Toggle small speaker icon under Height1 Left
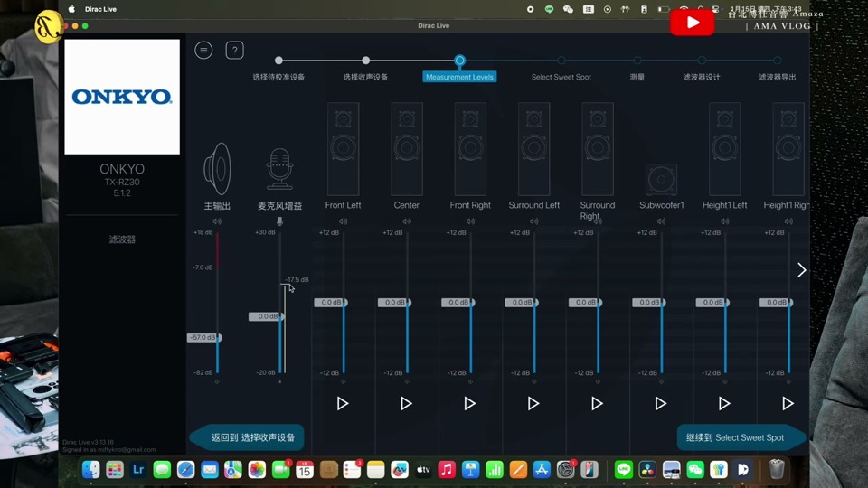The image size is (868, 488). click(x=725, y=221)
